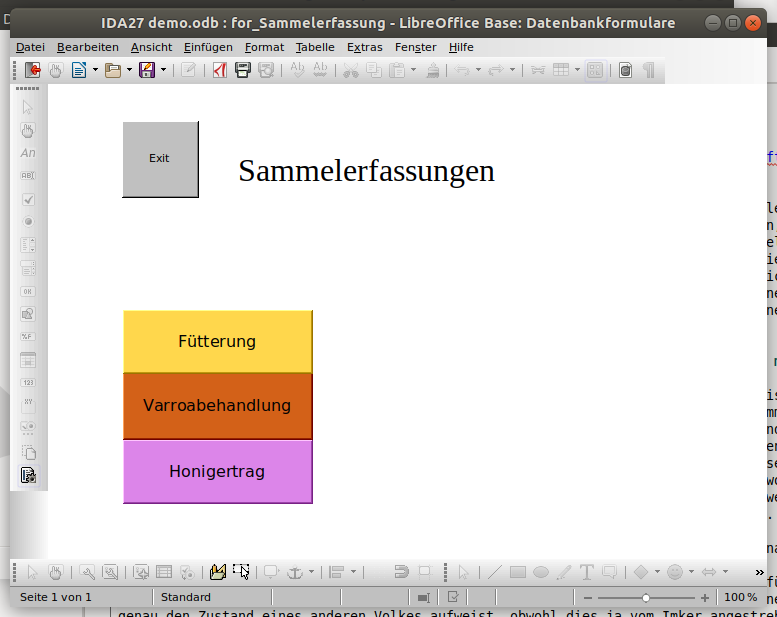Click 'Seite 1 von 1' in status bar
Screen dimensions: 777x617
[x=56, y=598]
